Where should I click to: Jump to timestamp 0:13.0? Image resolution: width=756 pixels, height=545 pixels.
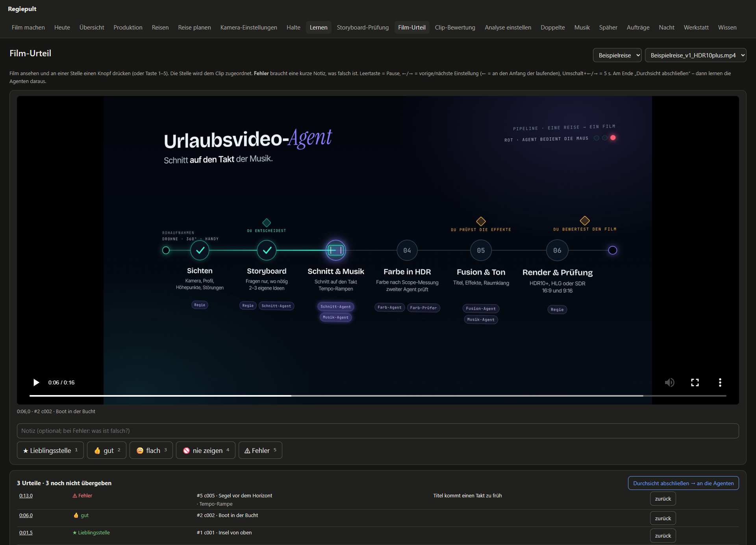coord(26,495)
